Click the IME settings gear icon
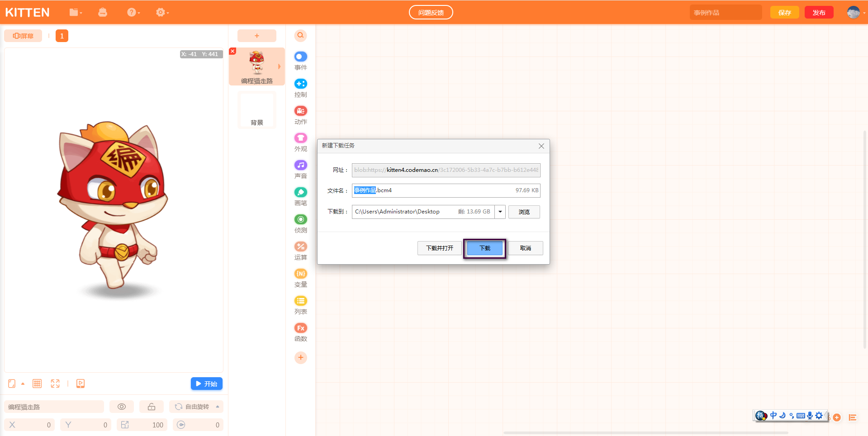The image size is (868, 436). (819, 415)
